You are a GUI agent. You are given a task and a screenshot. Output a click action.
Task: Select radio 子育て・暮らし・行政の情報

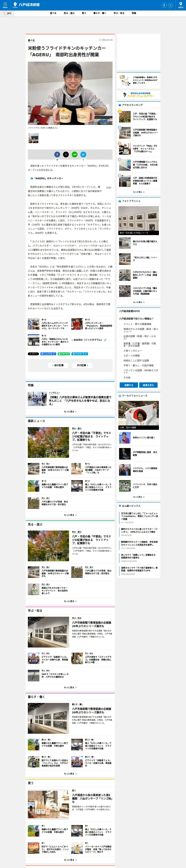click(121, 365)
